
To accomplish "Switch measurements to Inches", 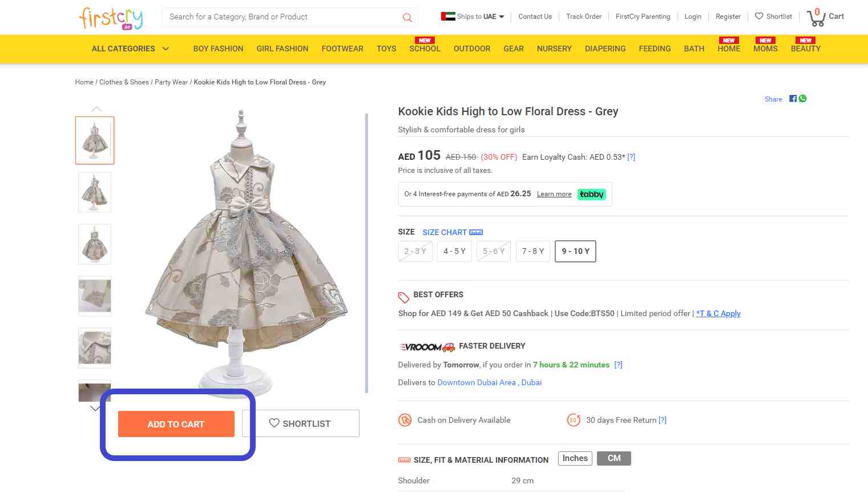I will tap(575, 458).
